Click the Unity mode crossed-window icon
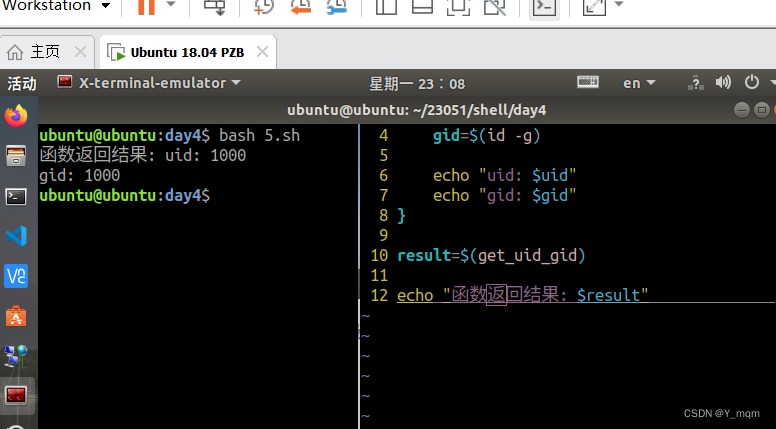Image resolution: width=776 pixels, height=429 pixels. tap(494, 7)
